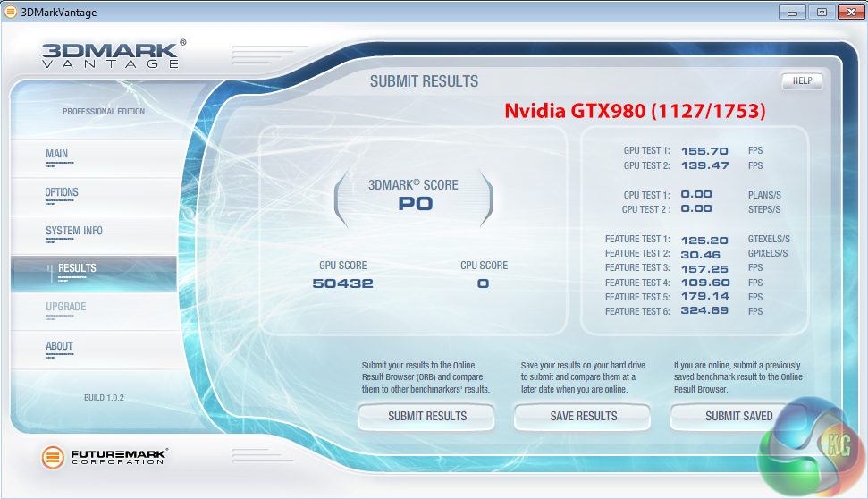Select the Results sidebar item
Screen dimensions: 868x499
[94, 274]
